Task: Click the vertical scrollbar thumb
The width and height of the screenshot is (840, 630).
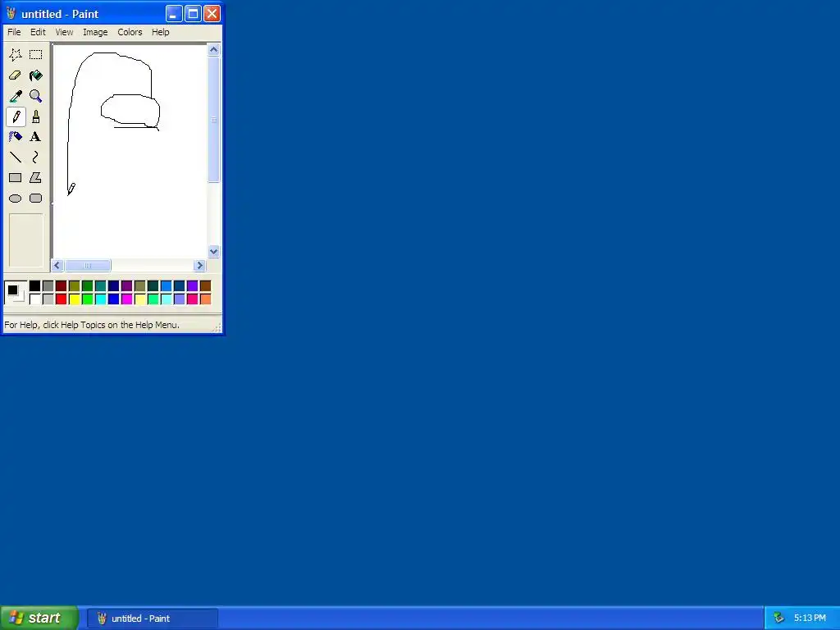Action: point(213,120)
